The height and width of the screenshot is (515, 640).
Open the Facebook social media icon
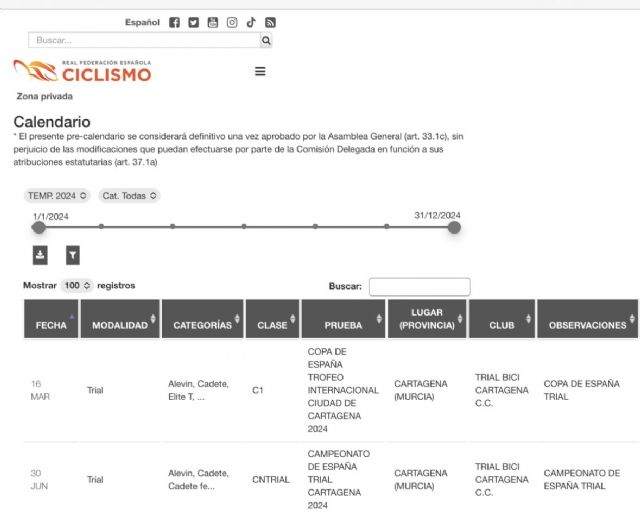pos(175,22)
